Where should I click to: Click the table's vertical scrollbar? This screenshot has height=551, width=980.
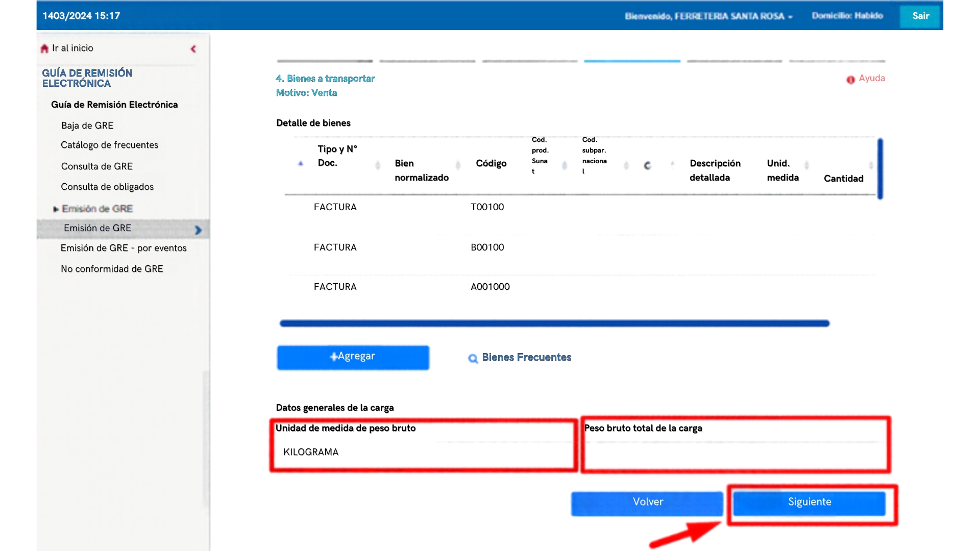880,168
